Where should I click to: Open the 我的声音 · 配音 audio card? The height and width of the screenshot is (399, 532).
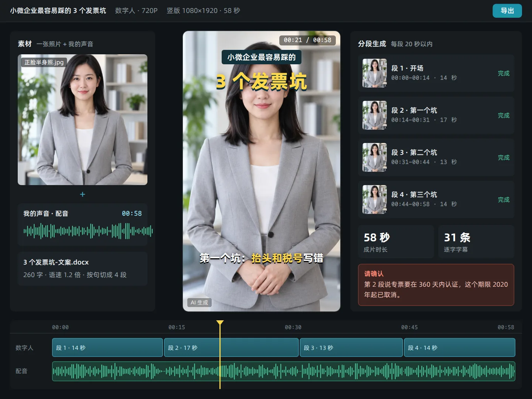pyautogui.click(x=82, y=225)
